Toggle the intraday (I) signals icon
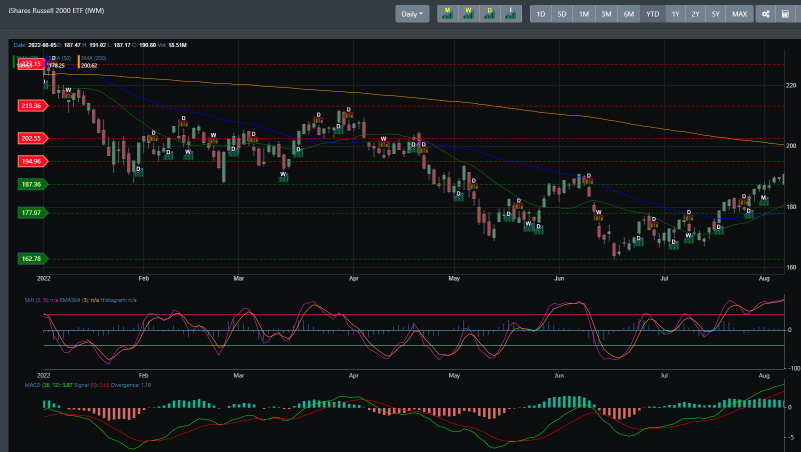801x452 pixels. click(510, 14)
